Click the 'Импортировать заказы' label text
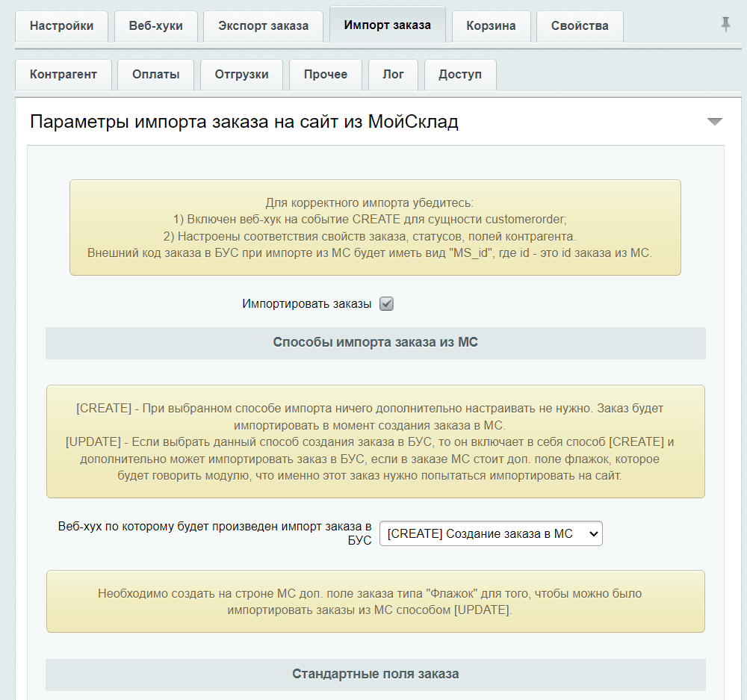 (x=306, y=304)
